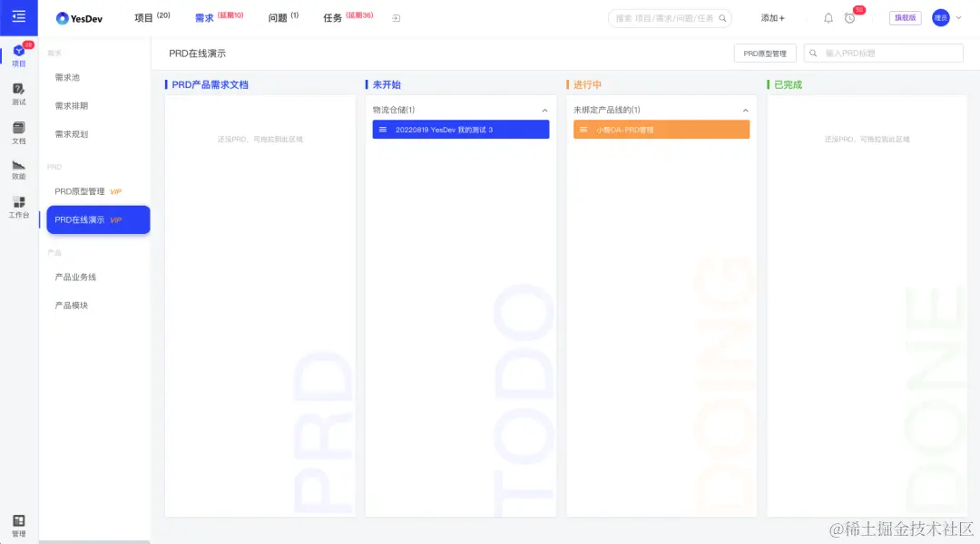Click the 旗舰版 badge button
980x544 pixels.
tap(905, 18)
